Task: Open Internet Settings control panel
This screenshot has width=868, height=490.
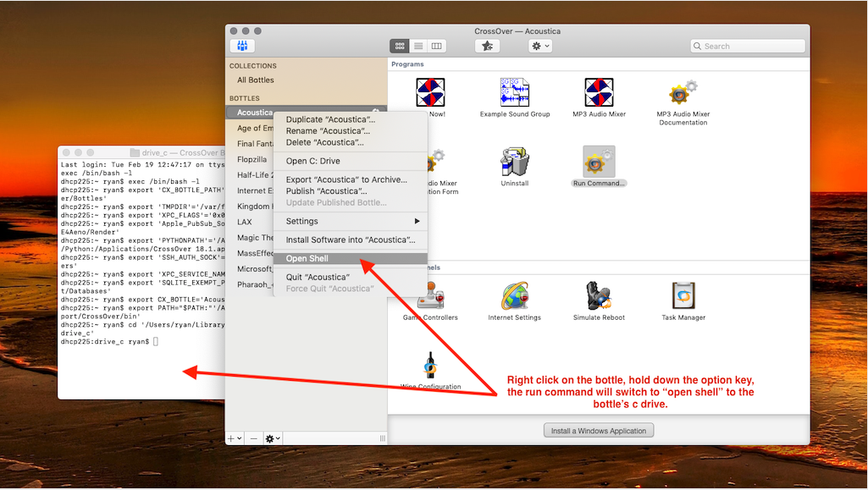Action: (x=515, y=297)
